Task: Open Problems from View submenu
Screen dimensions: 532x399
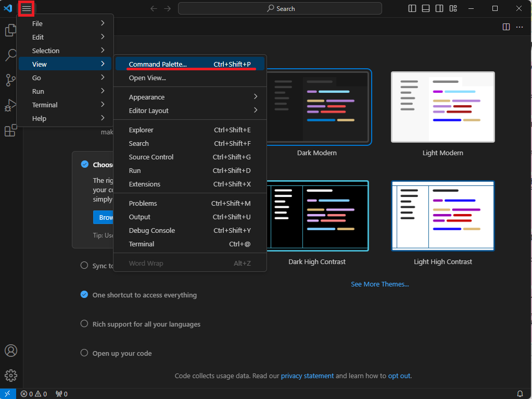Action: tap(189, 203)
